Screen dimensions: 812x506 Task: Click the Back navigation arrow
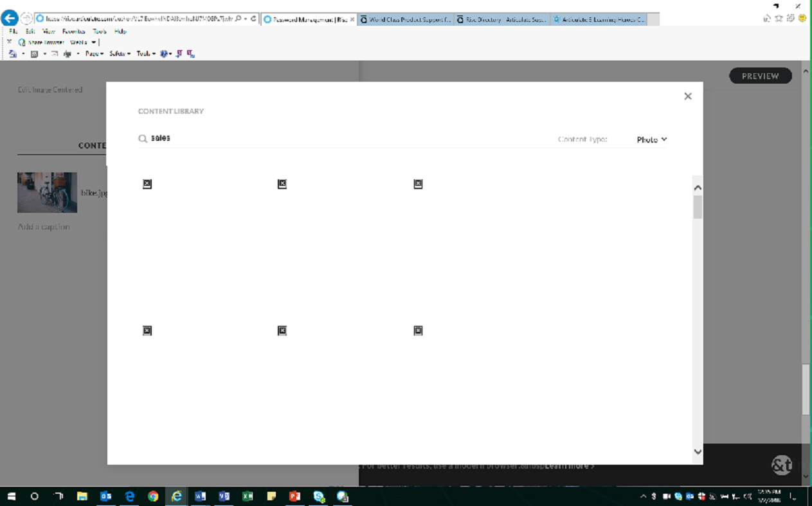coord(9,18)
